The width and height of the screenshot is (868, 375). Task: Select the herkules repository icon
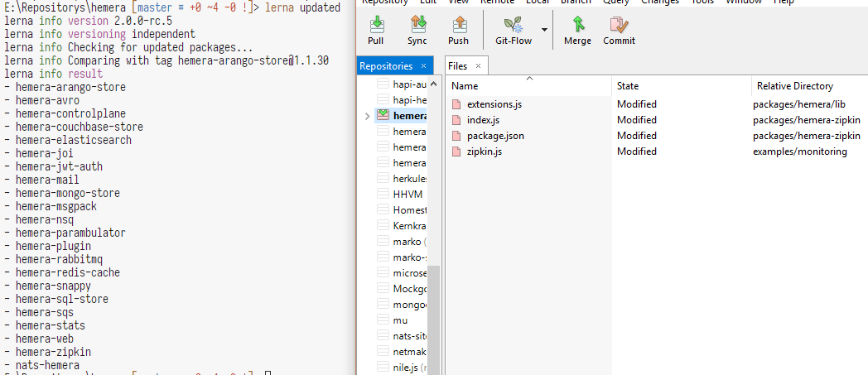383,178
